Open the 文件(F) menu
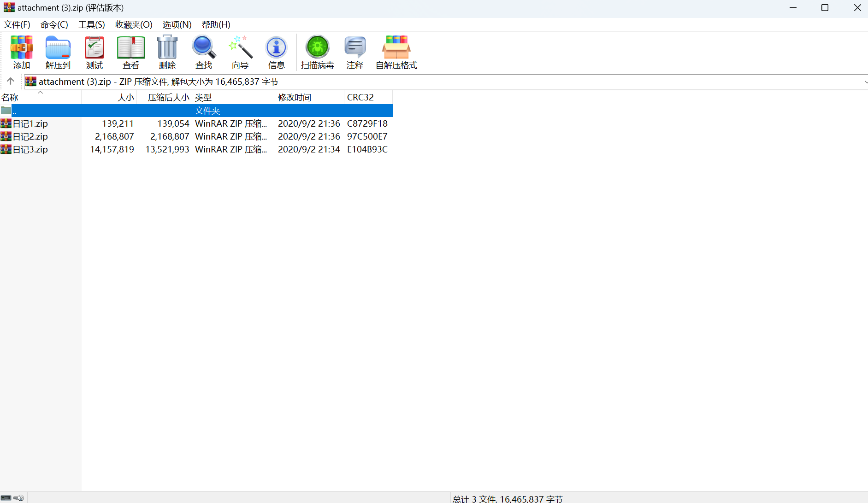 coord(17,24)
